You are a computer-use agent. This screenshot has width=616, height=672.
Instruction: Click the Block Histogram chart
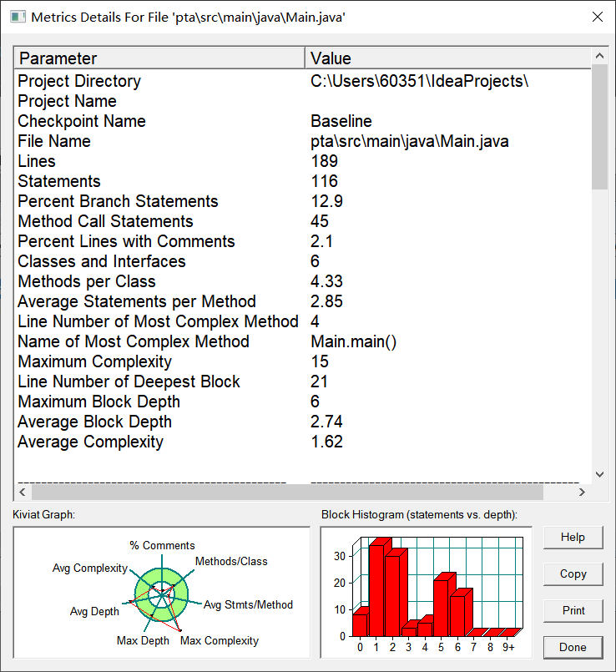[426, 593]
